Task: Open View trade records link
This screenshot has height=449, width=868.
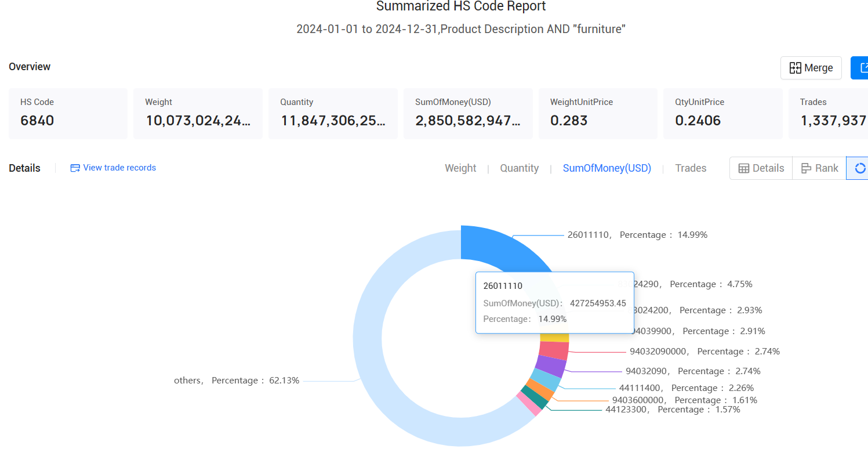Action: coord(113,168)
